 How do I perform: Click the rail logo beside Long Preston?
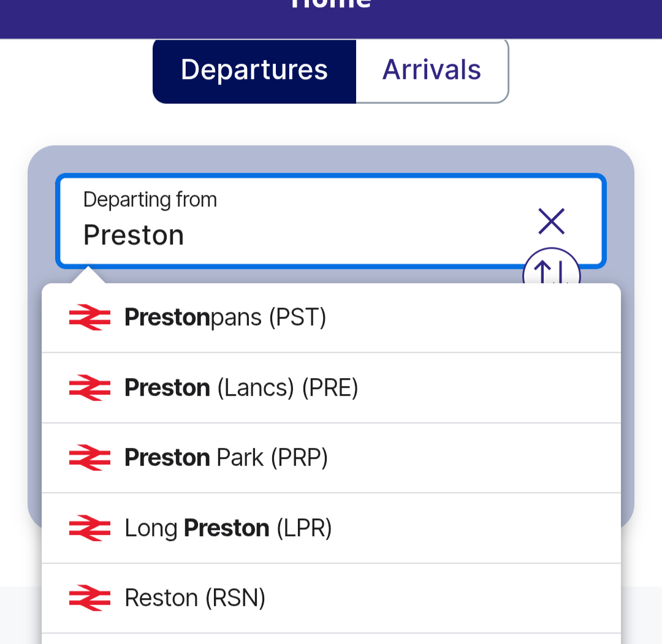[89, 528]
